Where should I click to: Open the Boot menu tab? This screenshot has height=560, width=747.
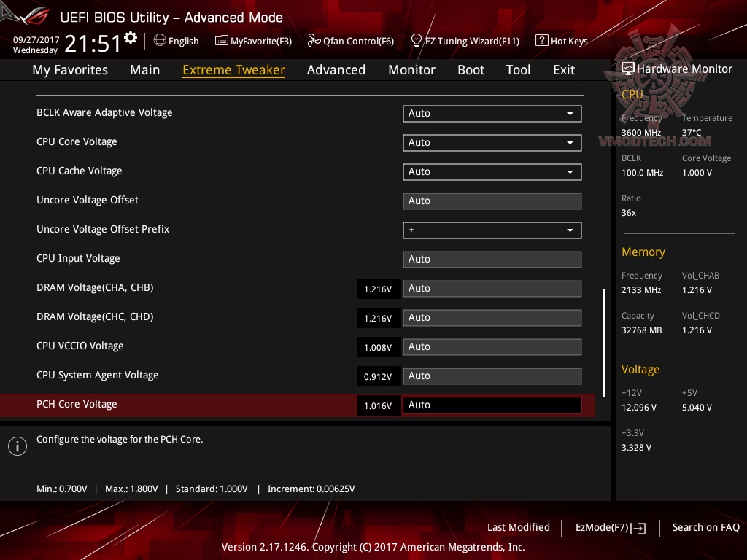pos(471,69)
